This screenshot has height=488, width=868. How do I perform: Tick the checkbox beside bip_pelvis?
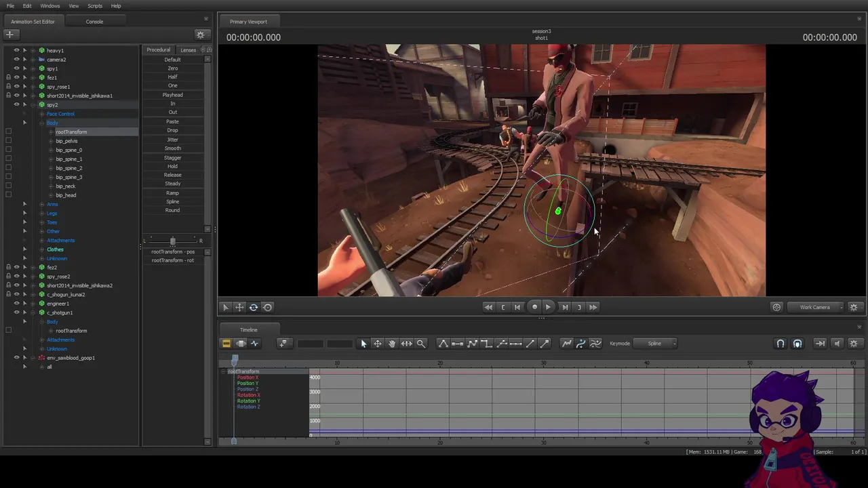pos(9,141)
